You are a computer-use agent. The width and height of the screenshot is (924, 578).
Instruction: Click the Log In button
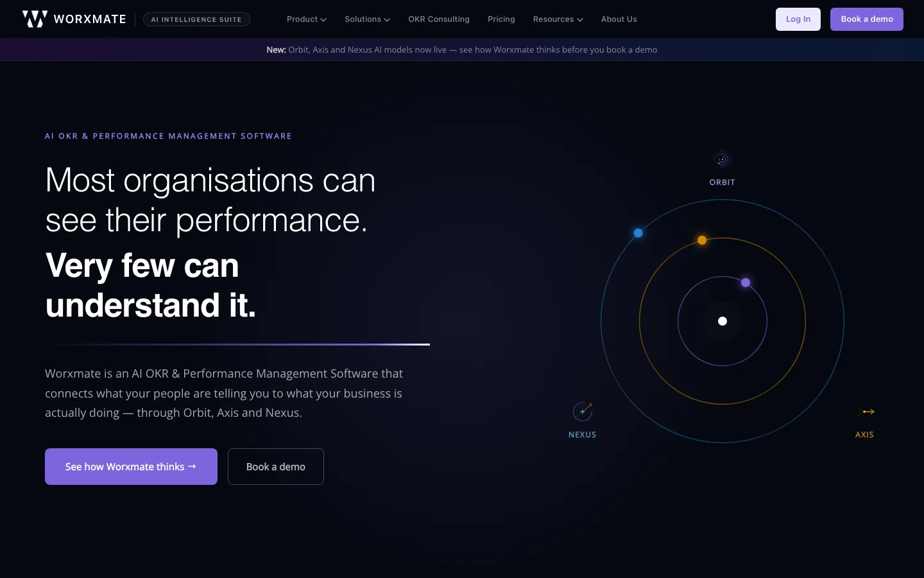click(798, 19)
